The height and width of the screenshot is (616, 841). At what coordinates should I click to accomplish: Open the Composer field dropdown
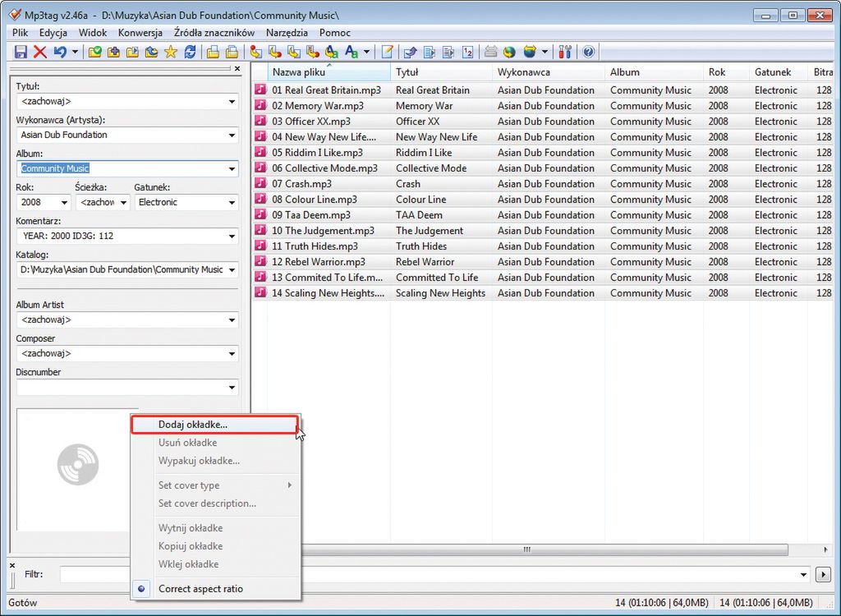click(232, 354)
